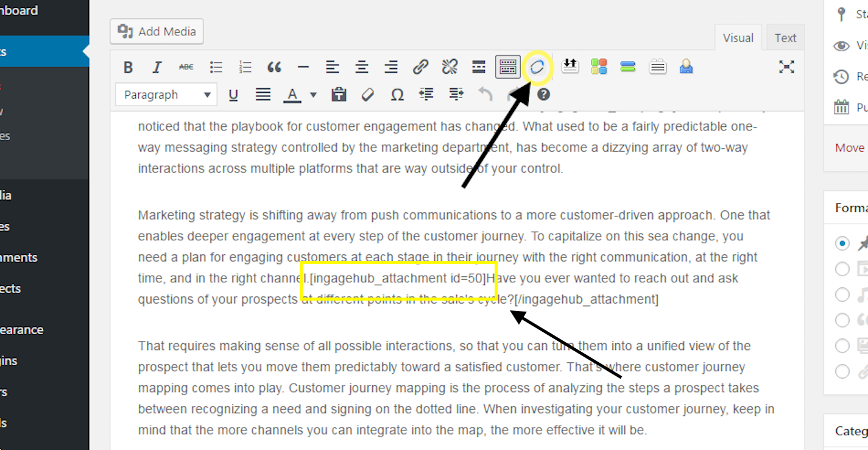
Task: Click the Add Media button
Action: (x=157, y=31)
